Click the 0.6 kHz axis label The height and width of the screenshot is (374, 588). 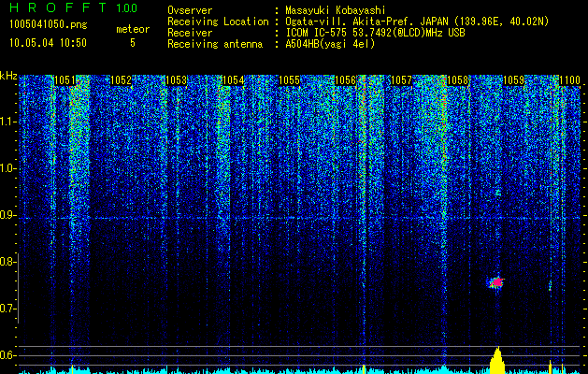(x=7, y=355)
